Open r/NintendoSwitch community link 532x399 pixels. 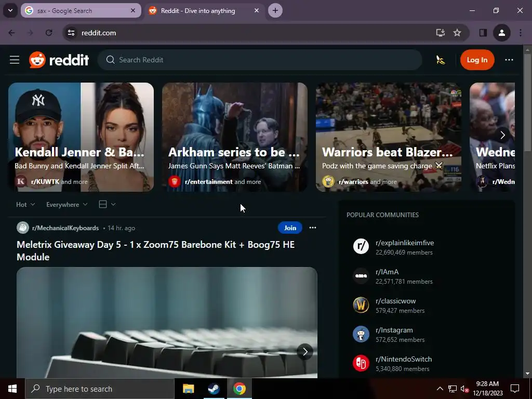tap(403, 359)
